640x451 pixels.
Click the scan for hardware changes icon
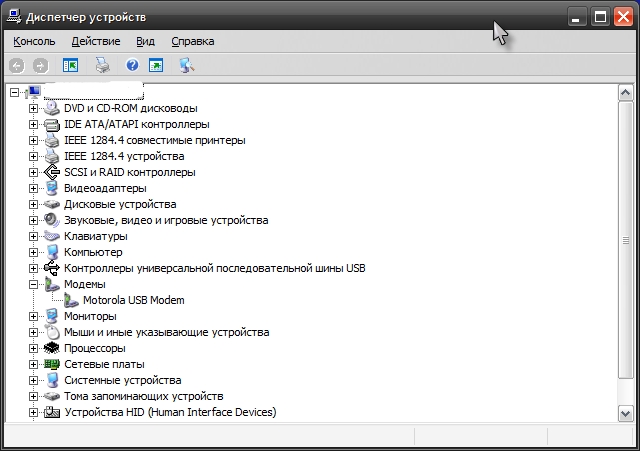click(x=187, y=65)
